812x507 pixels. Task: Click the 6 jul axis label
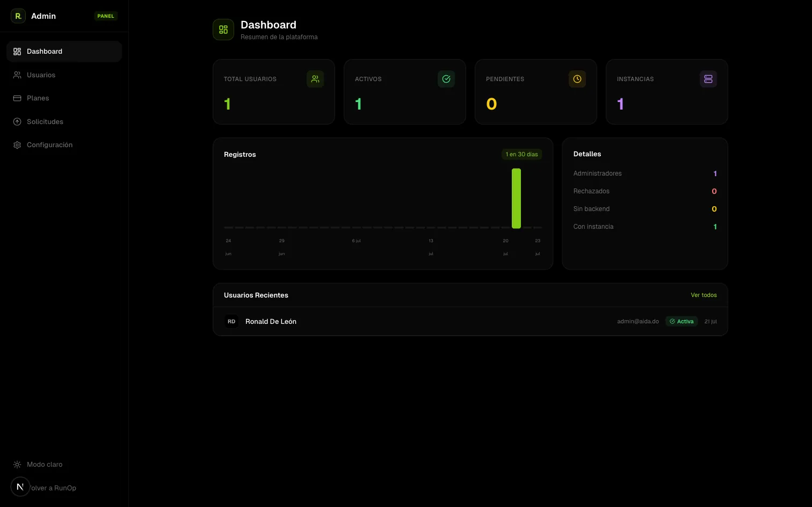[356, 241]
